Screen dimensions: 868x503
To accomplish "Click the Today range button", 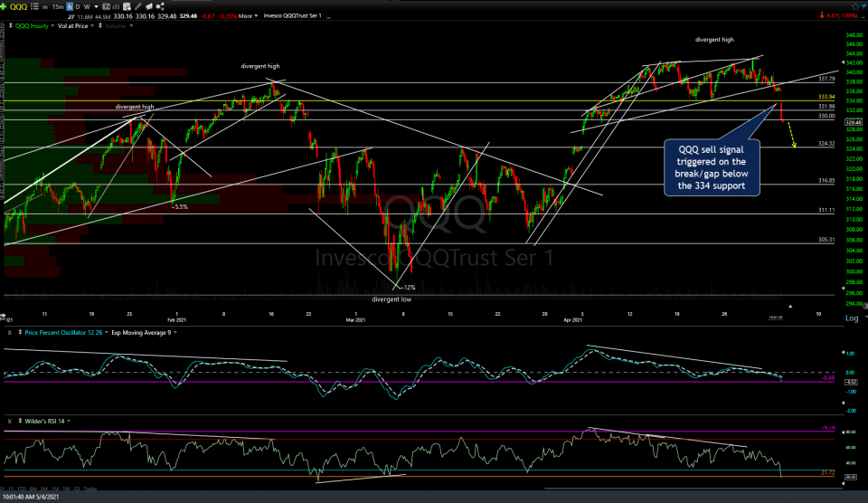I will click(90, 489).
